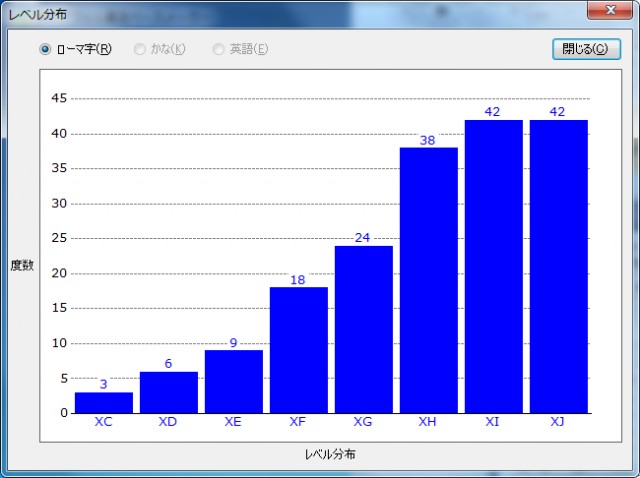Viewport: 640px width, 478px height.
Task: Click the XC axis label
Action: pyautogui.click(x=103, y=422)
